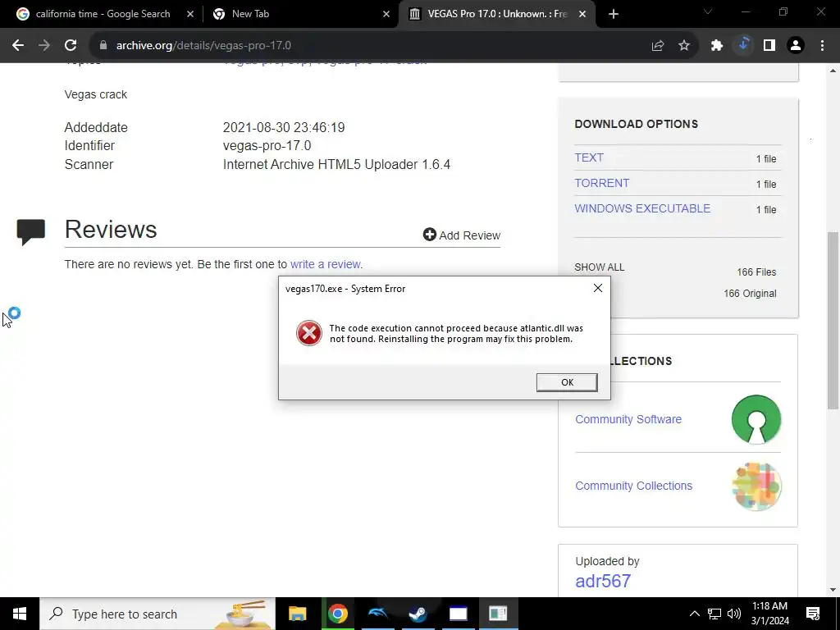Open Google Chrome from the taskbar

tap(337, 614)
